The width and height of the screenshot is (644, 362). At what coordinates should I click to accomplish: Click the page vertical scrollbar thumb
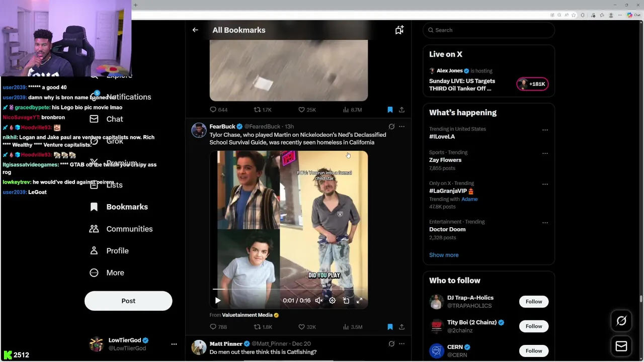[641, 299]
